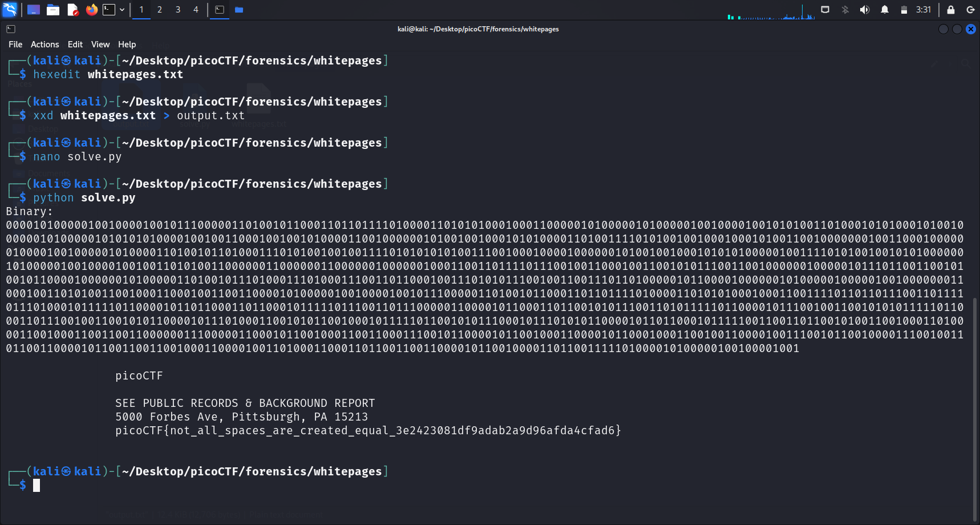Screen dimensions: 980x525
Task: Lock the screen with padlock icon
Action: click(951, 10)
